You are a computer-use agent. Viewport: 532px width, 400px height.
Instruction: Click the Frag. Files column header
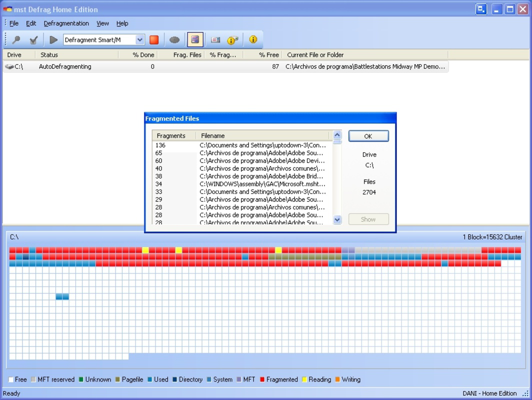pos(181,55)
